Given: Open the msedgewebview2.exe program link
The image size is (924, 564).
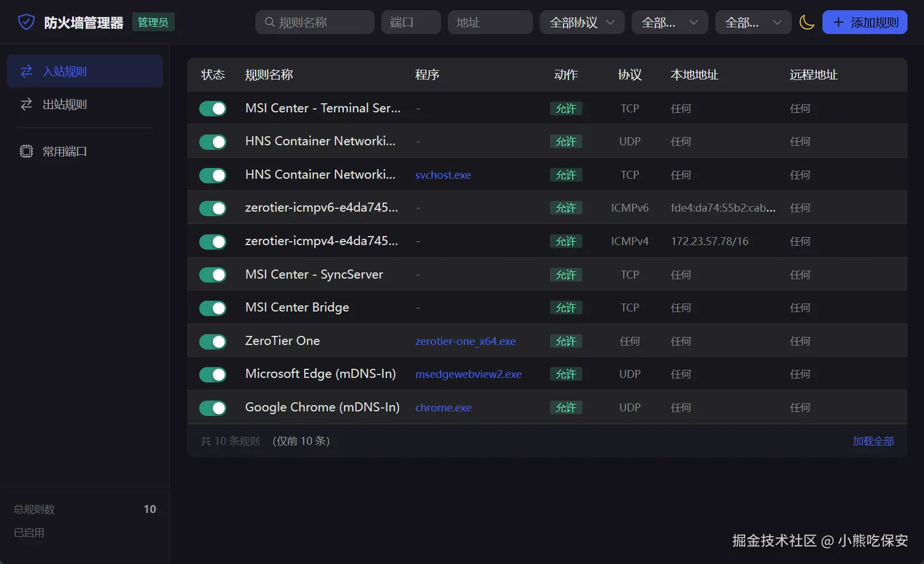Looking at the screenshot, I should coord(468,374).
